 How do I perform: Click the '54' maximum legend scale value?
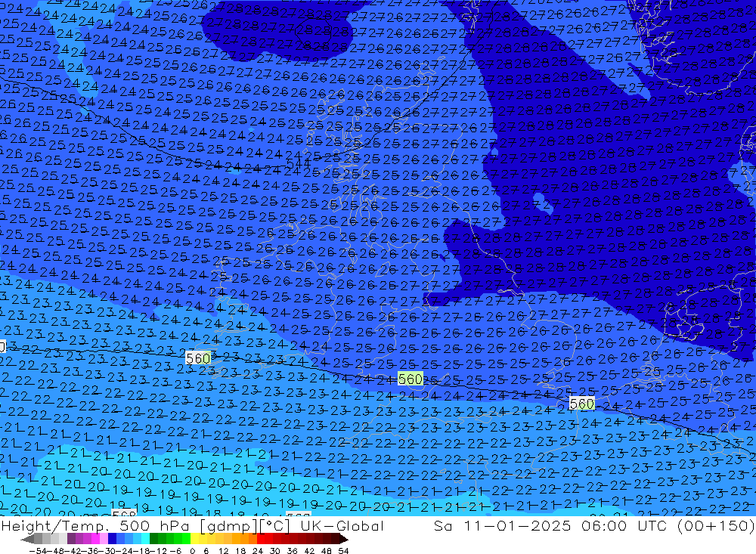343,551
